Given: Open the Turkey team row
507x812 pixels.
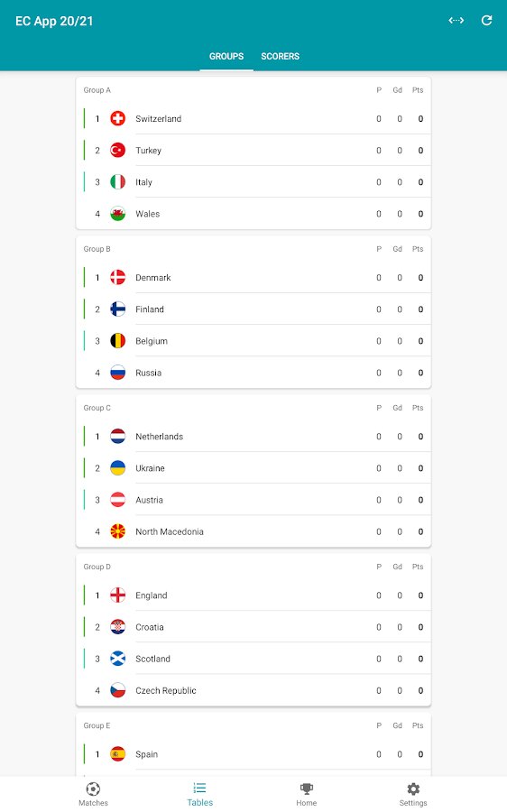Looking at the screenshot, I should (x=253, y=151).
